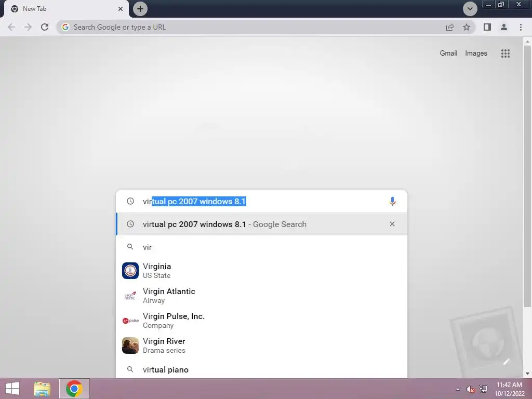The height and width of the screenshot is (399, 532).
Task: Open the tab search dropdown arrow
Action: pyautogui.click(x=470, y=9)
